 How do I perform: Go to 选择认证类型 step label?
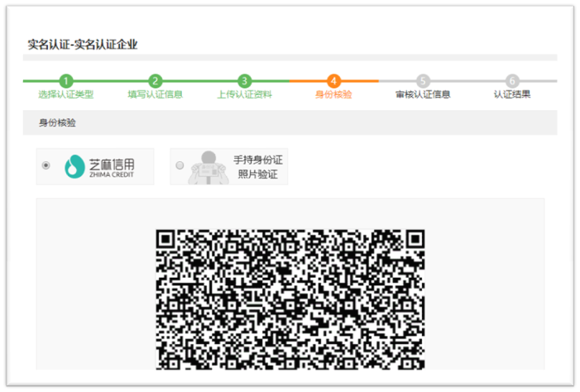click(66, 94)
